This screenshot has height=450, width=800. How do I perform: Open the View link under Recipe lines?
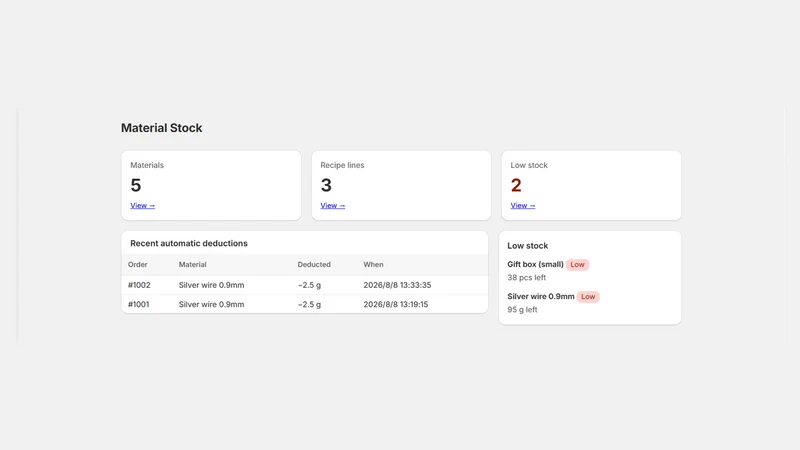(333, 206)
